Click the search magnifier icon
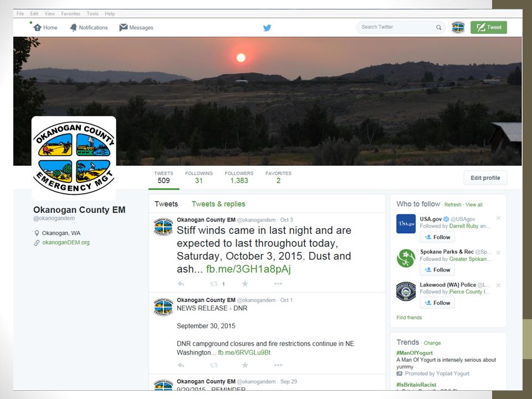 [439, 28]
